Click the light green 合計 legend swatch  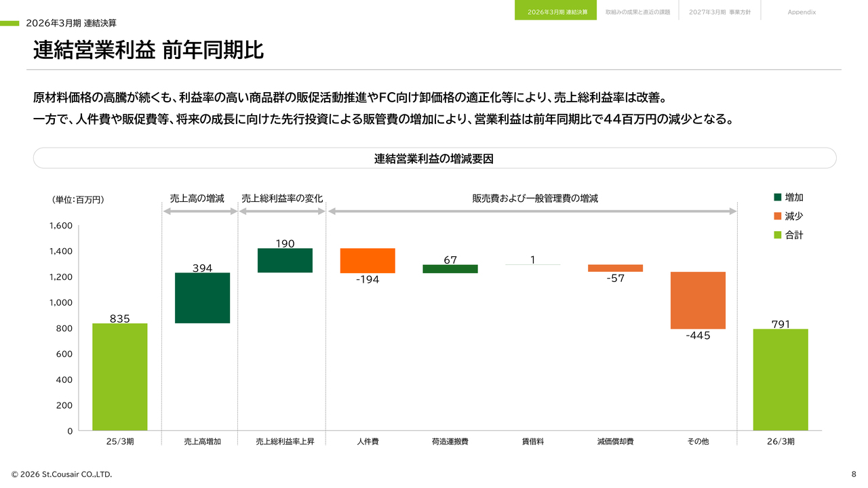778,235
